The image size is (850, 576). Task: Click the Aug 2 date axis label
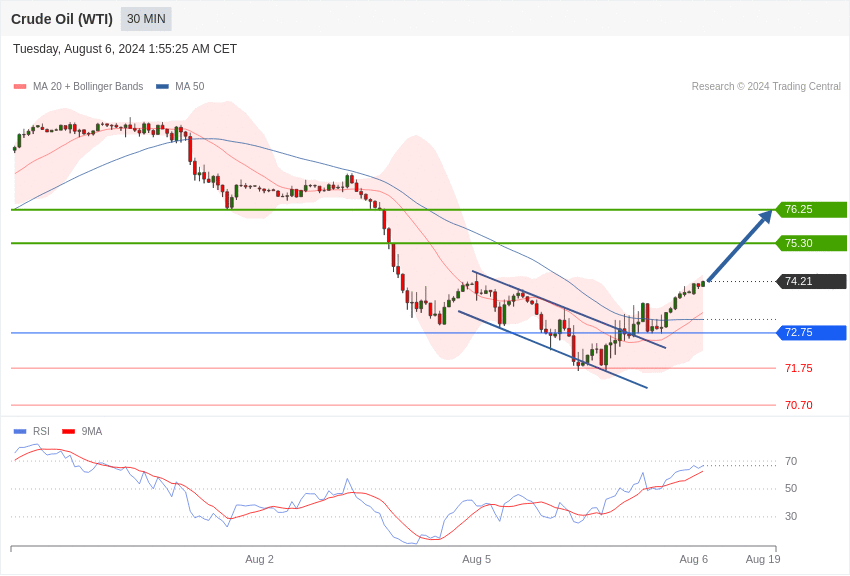(259, 559)
